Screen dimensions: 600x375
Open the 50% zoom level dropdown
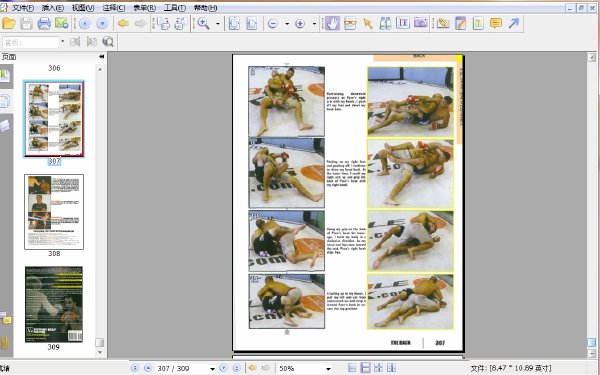[x=328, y=368]
